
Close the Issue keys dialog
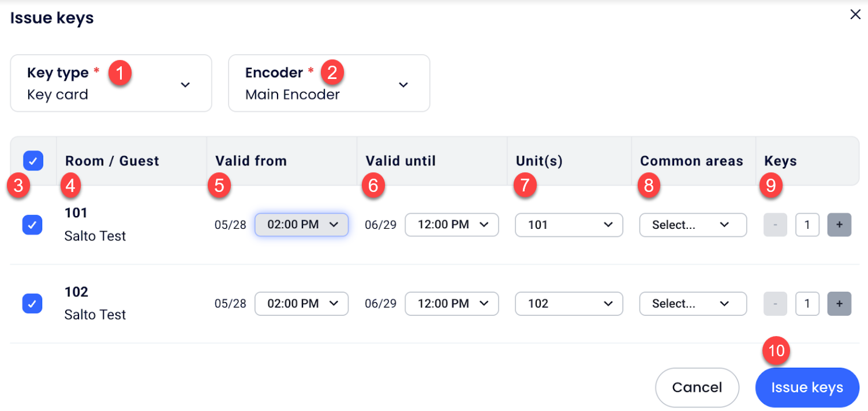pos(855,15)
